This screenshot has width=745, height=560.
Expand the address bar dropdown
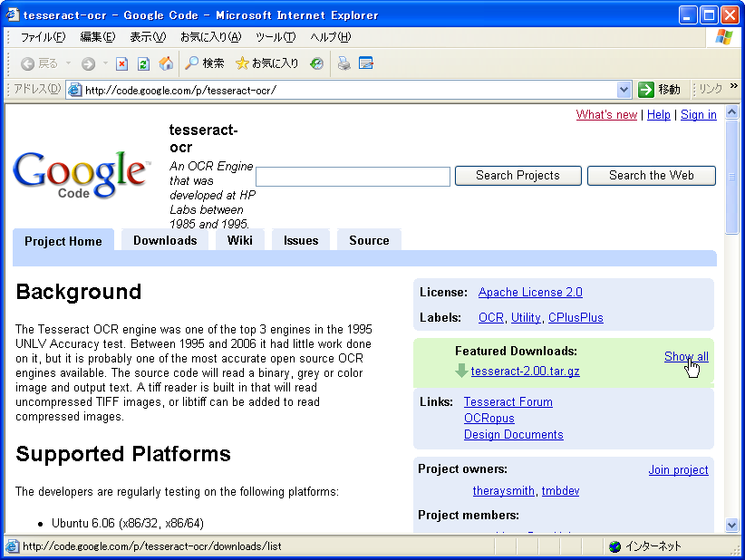(624, 90)
